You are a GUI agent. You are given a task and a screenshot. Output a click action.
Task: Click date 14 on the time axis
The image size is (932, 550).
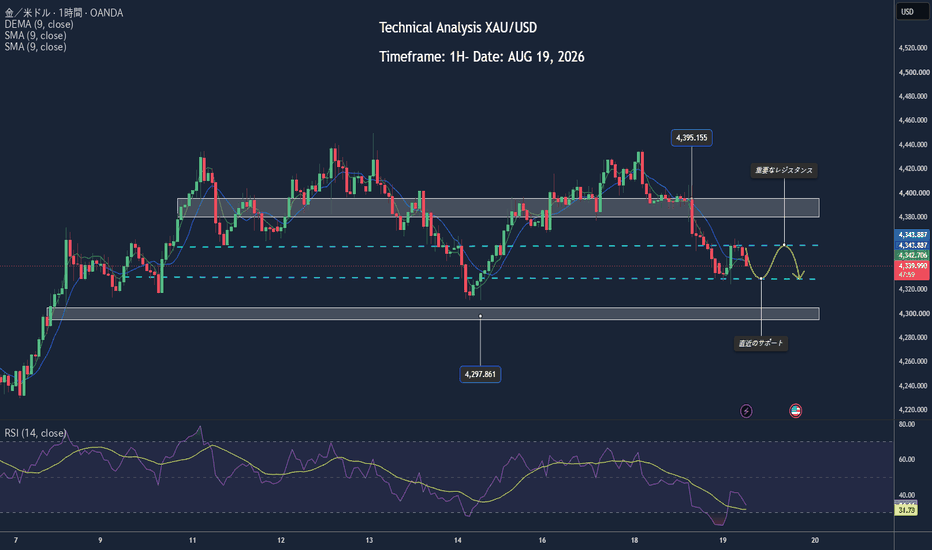(x=458, y=540)
